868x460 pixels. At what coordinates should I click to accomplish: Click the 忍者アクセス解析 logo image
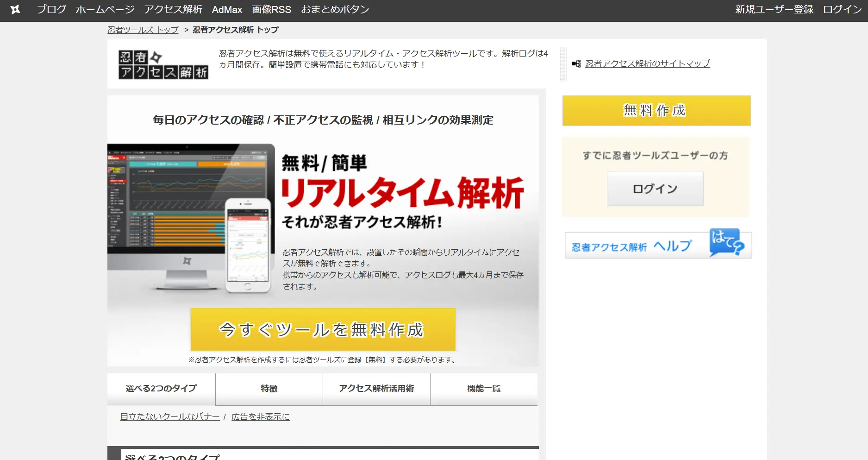[163, 64]
